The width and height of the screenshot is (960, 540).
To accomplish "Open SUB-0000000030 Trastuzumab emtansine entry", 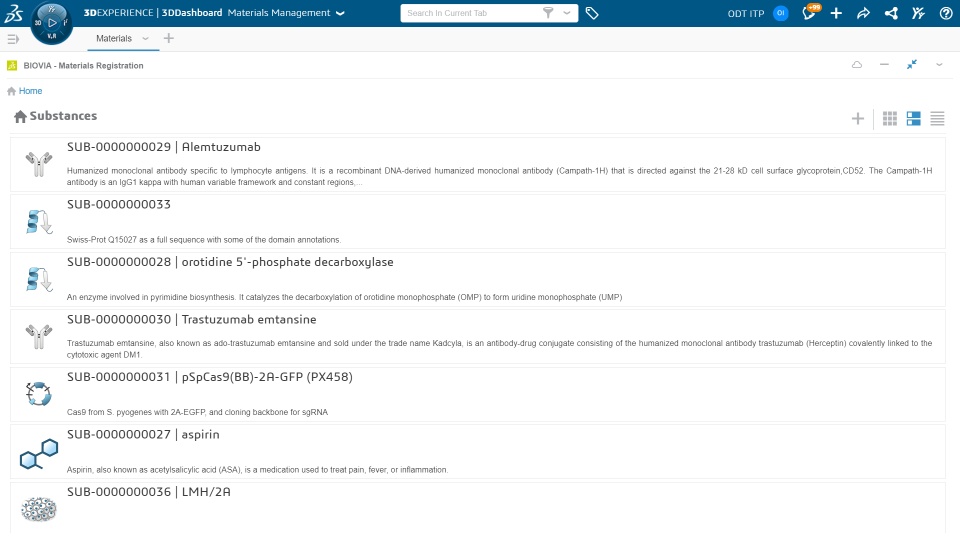I will [478, 337].
